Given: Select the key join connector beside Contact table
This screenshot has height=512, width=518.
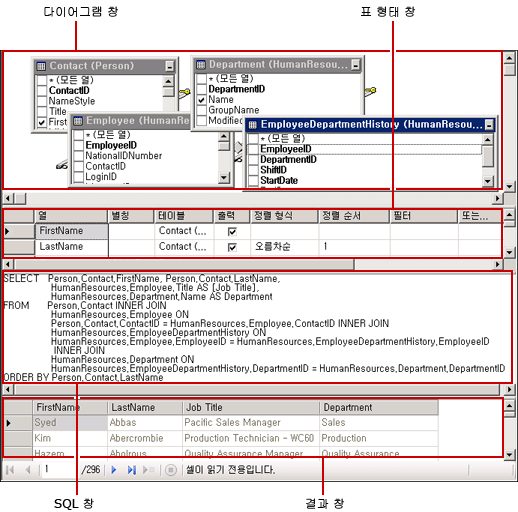Looking at the screenshot, I should point(184,93).
